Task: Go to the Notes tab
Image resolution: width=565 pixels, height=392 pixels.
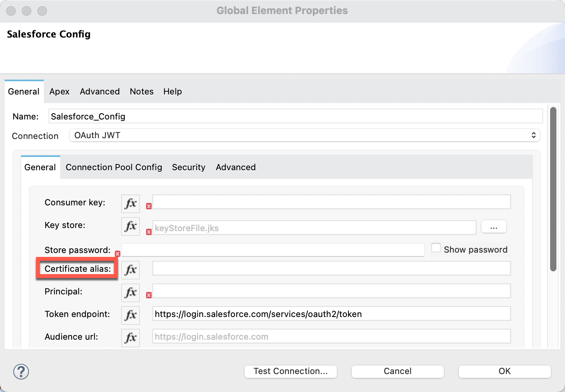Action: pyautogui.click(x=141, y=92)
